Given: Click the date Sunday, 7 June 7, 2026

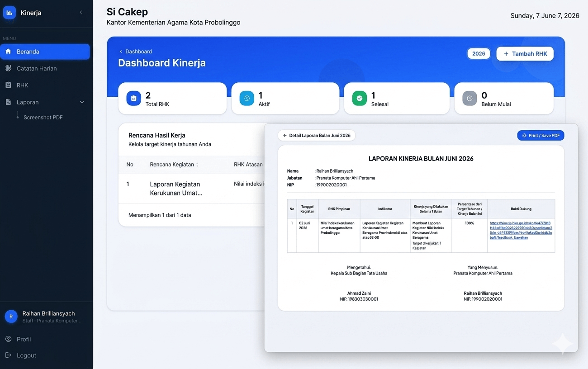Looking at the screenshot, I should 545,15.
